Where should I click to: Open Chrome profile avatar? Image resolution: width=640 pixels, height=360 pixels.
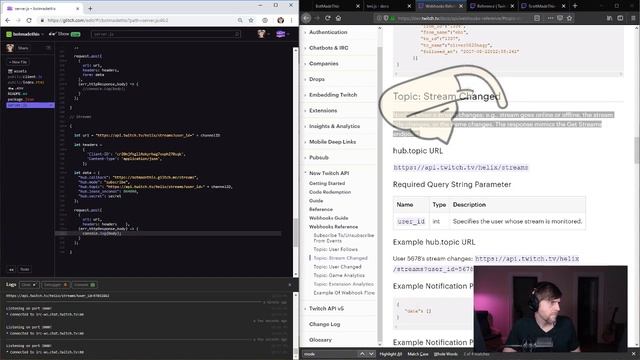(280, 20)
